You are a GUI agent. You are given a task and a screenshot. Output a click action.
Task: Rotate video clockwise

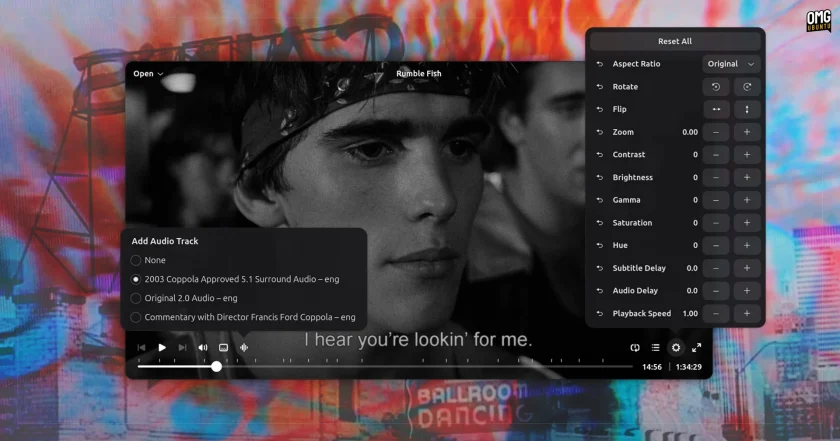point(747,87)
